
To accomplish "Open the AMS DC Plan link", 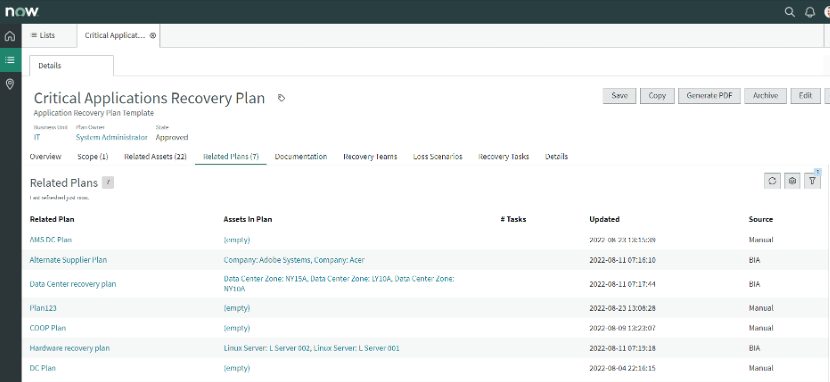I will point(51,240).
